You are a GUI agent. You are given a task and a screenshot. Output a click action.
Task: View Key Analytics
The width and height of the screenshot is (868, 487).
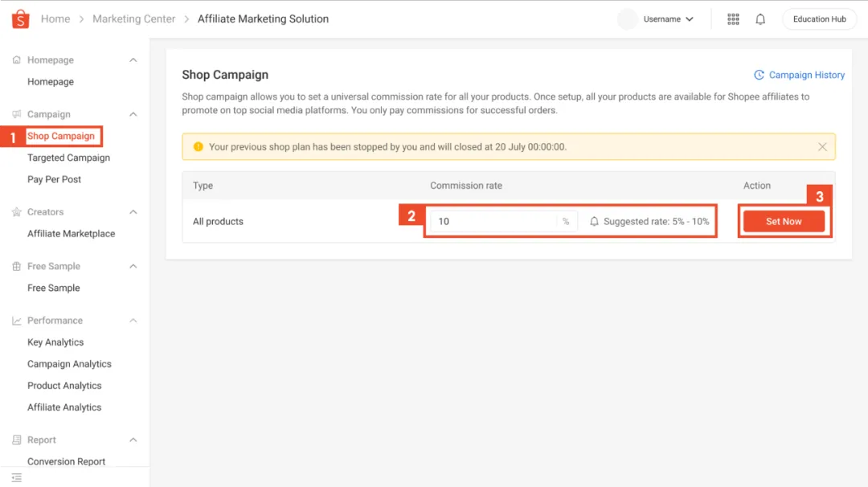click(x=55, y=342)
